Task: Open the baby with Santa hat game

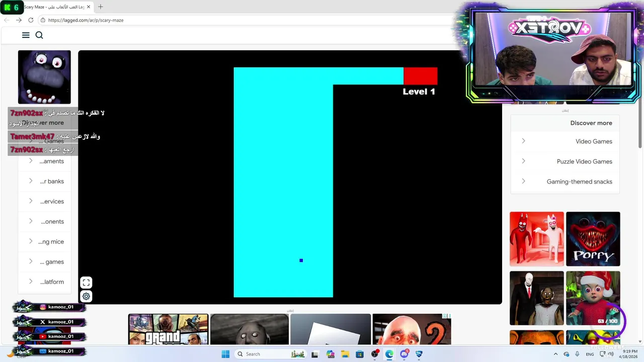Action: coord(593,298)
